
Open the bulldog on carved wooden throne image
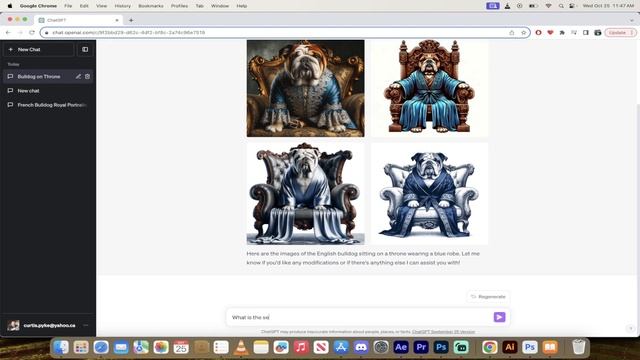pos(429,88)
